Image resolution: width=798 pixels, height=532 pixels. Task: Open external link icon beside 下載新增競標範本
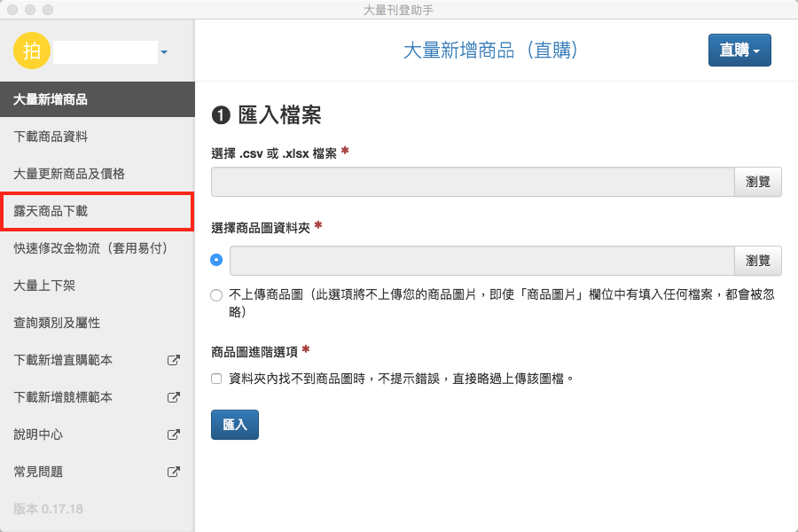tap(174, 398)
